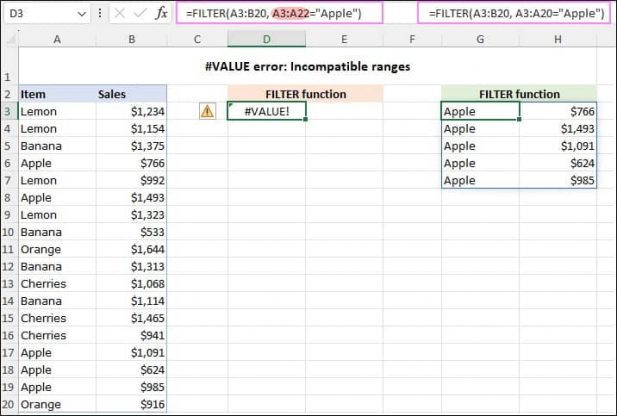
Task: Select the first Apple result in column G
Action: [480, 111]
